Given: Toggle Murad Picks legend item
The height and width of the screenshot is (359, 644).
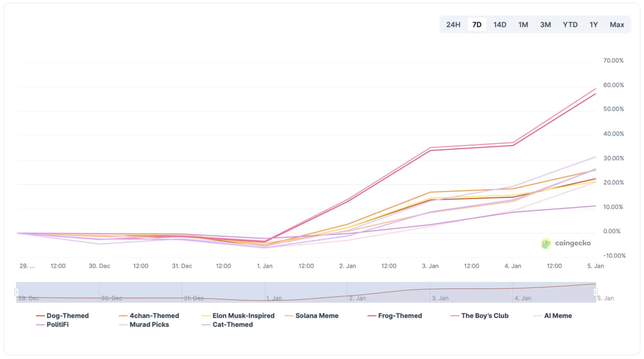Looking at the screenshot, I should (149, 325).
